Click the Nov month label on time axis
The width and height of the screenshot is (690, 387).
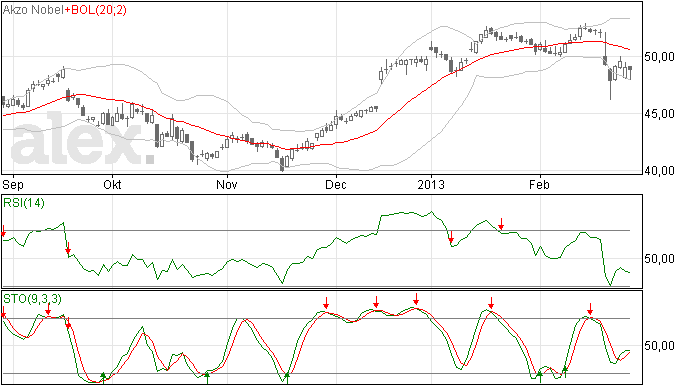[227, 184]
